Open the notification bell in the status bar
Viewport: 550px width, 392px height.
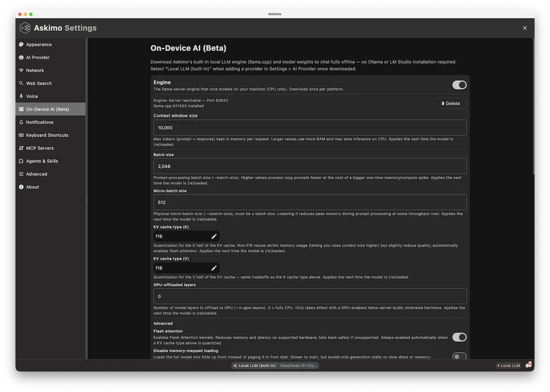click(528, 365)
